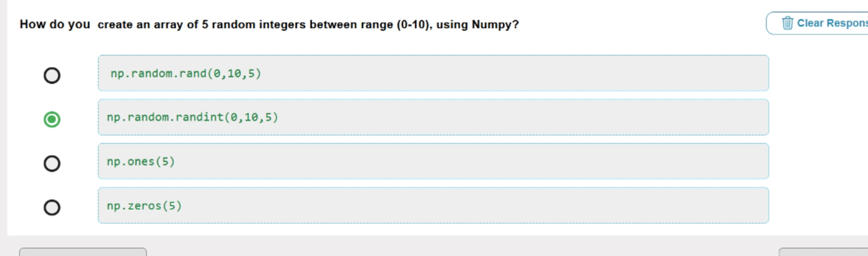
Task: Click the np.random.randint(0,10,5) code text
Action: click(193, 117)
